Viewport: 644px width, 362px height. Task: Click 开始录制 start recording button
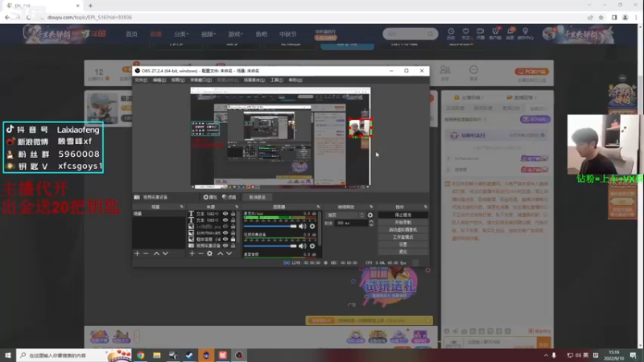click(x=403, y=223)
